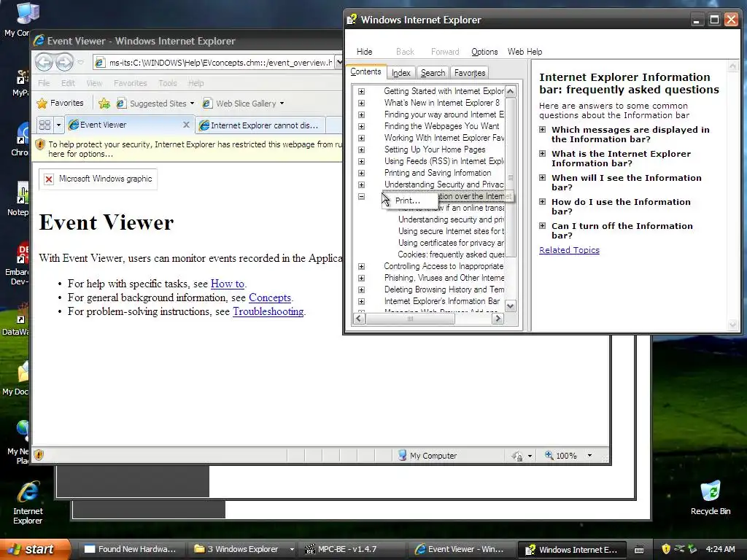Click the address bar URL field
747x560 pixels.
pos(214,63)
